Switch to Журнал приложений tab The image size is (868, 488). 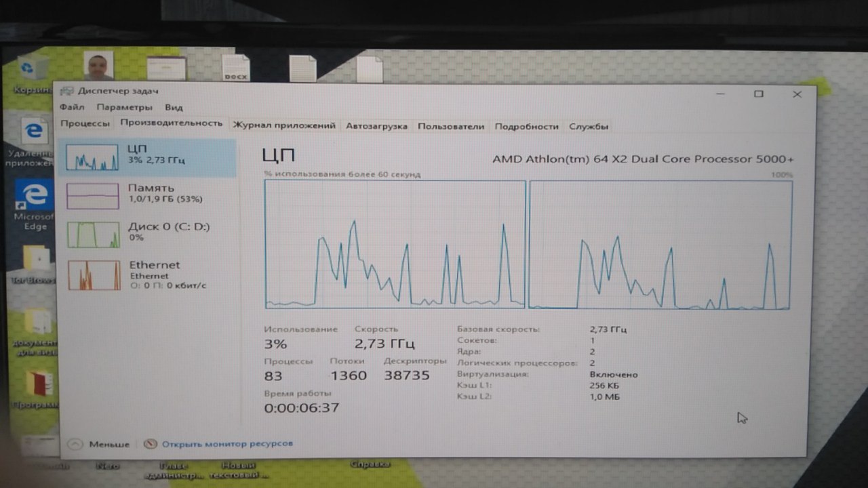(283, 125)
